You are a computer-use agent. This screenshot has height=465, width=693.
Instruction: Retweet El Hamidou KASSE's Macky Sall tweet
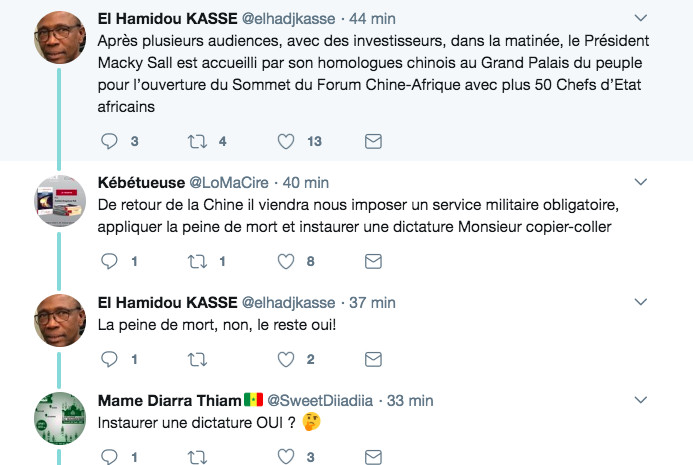coord(200,141)
